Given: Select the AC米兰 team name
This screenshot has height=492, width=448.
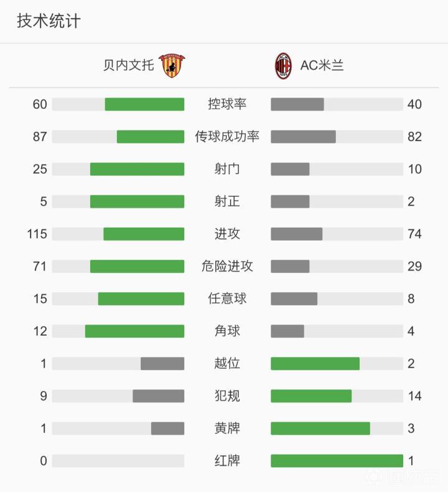Looking at the screenshot, I should pyautogui.click(x=322, y=65).
